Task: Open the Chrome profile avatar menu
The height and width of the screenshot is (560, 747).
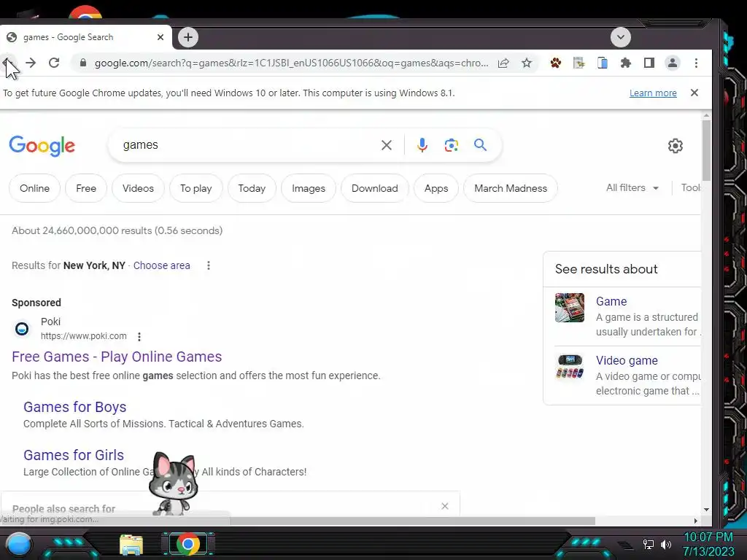Action: click(673, 63)
